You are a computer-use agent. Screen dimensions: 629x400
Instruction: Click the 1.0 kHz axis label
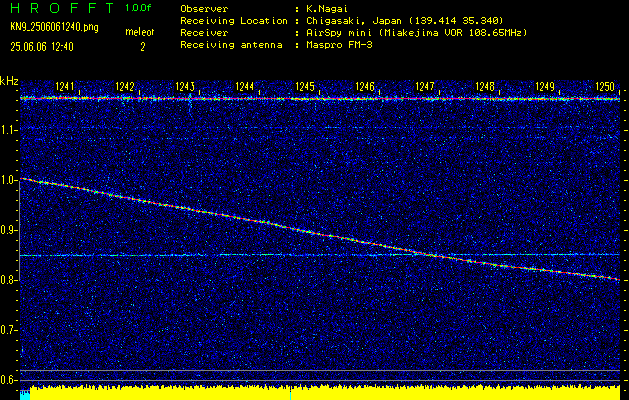click(7, 180)
